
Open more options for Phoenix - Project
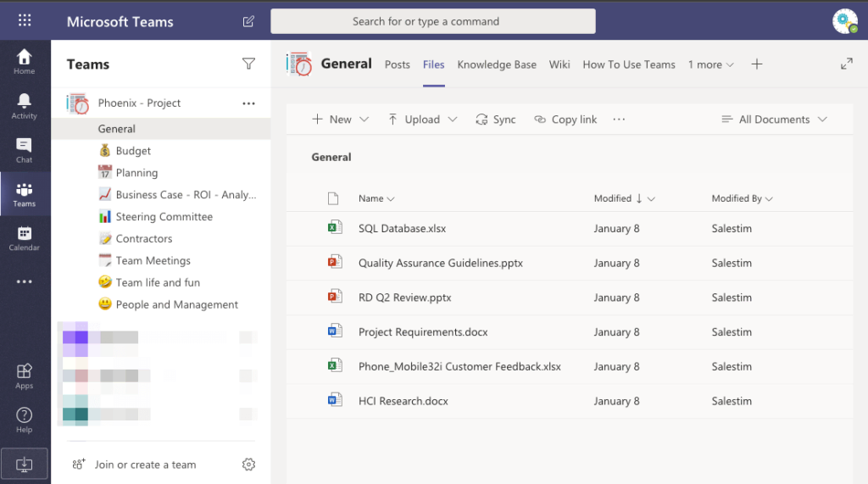248,103
